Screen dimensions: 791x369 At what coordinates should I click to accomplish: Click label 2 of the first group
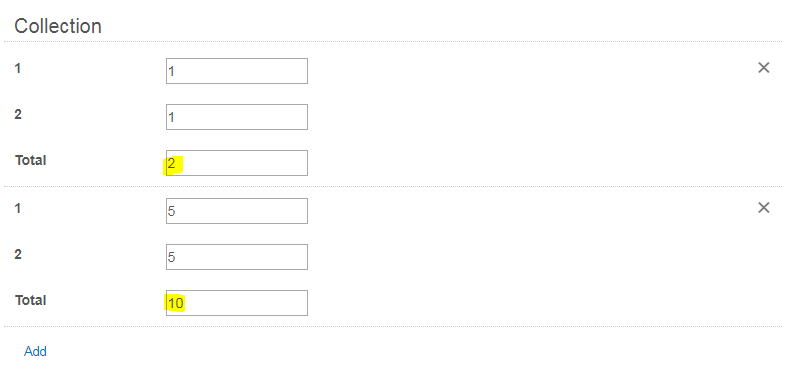tap(18, 114)
